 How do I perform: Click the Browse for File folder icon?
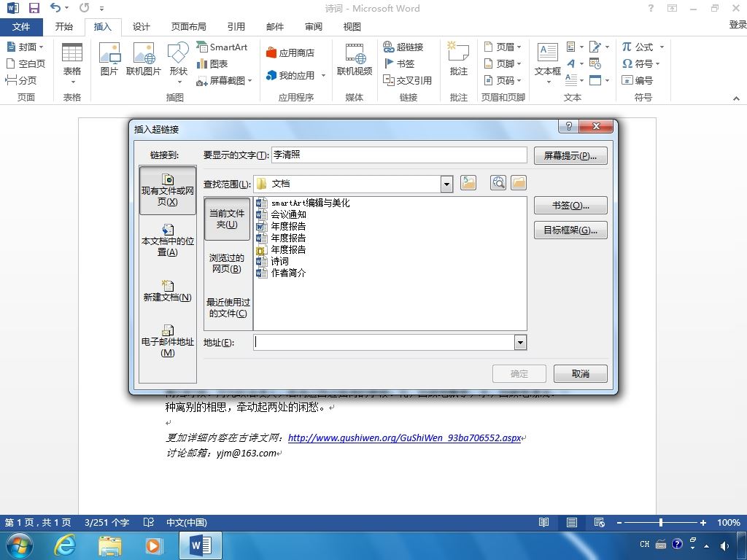tap(519, 183)
